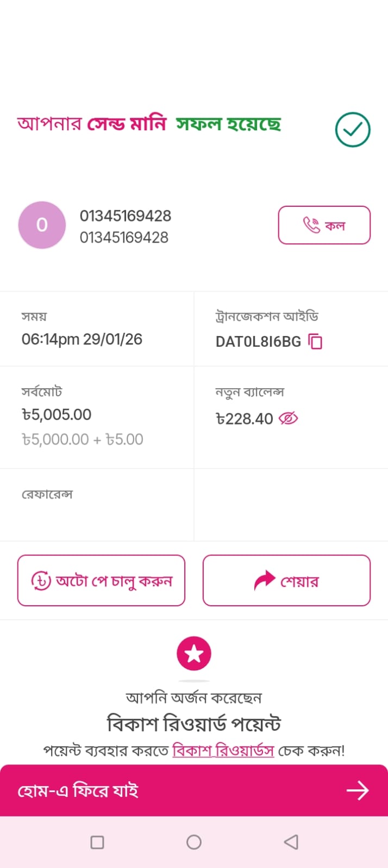The width and height of the screenshot is (388, 868).
Task: Toggle the new balance visibility eye icon
Action: click(x=288, y=419)
